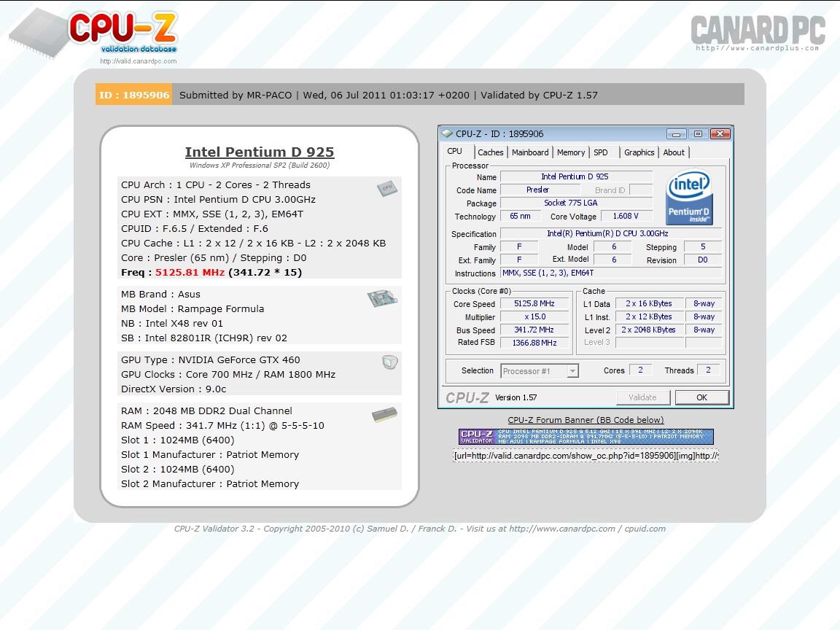Screen dimensions: 840x630
Task: Click the Threads count field
Action: coord(708,370)
